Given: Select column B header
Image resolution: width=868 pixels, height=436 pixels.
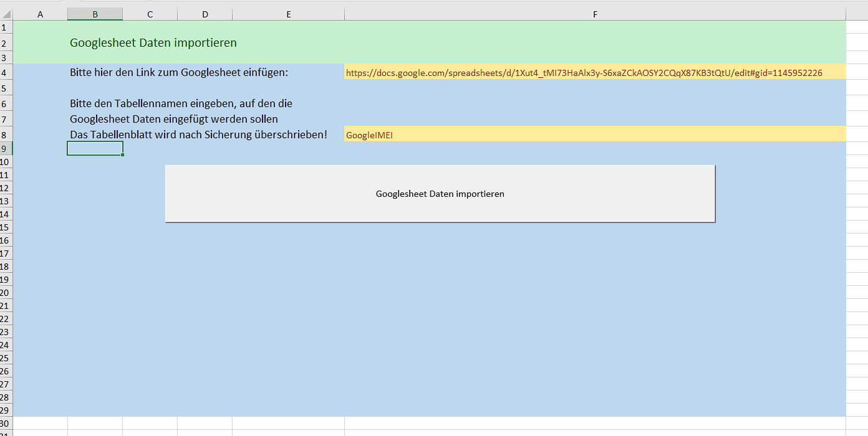Looking at the screenshot, I should click(95, 14).
